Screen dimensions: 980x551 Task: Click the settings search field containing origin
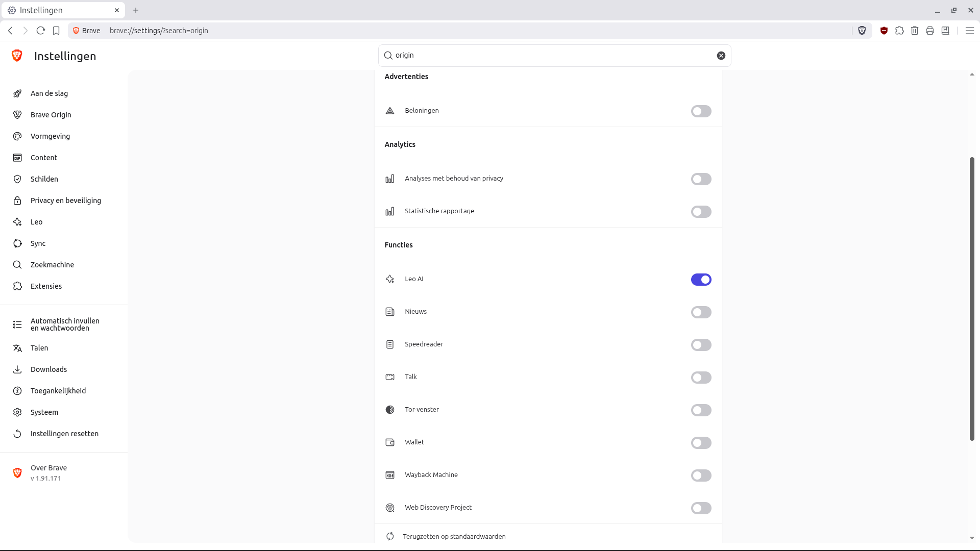[x=554, y=56]
